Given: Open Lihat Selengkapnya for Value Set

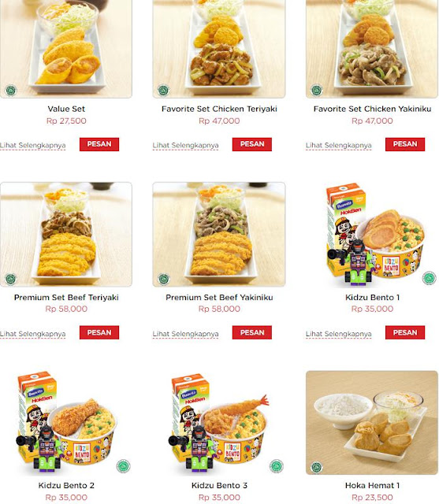Looking at the screenshot, I should coord(32,145).
